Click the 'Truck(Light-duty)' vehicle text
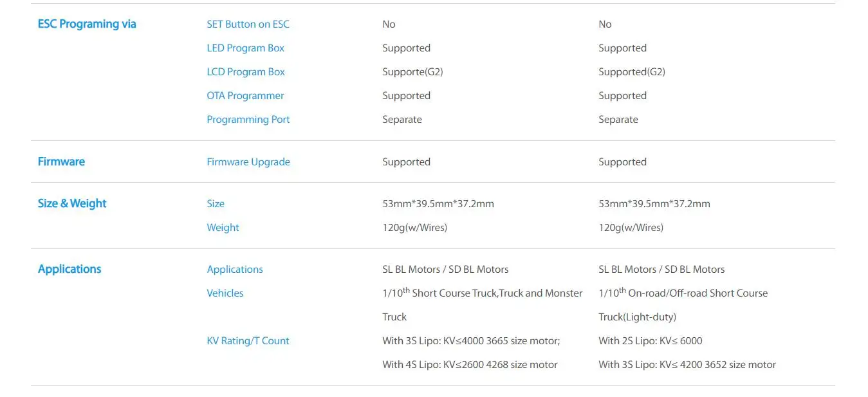The image size is (868, 397). click(637, 317)
